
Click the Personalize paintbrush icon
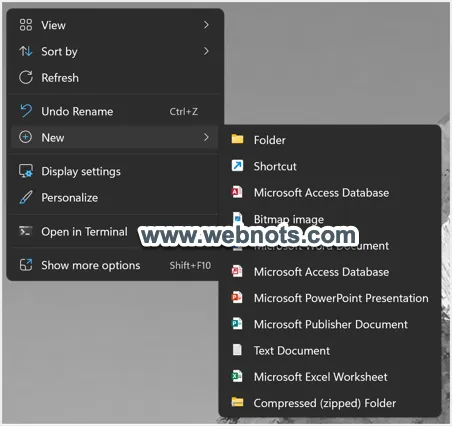click(x=26, y=197)
